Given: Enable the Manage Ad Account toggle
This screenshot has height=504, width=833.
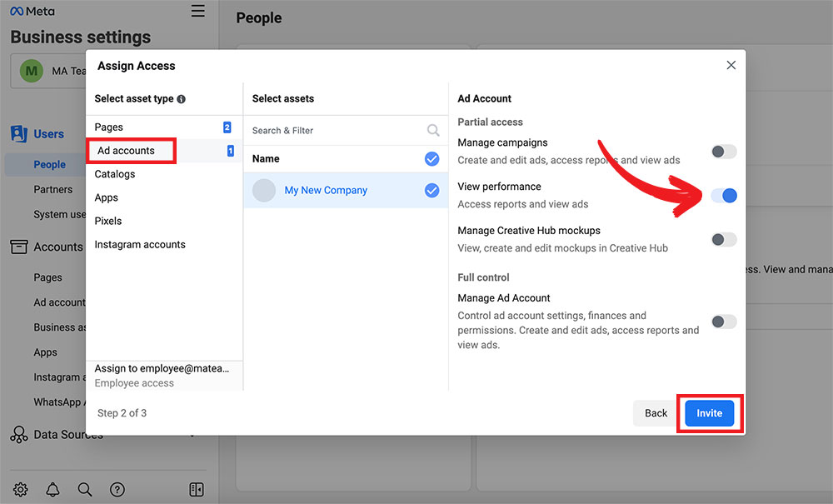Looking at the screenshot, I should coord(723,322).
